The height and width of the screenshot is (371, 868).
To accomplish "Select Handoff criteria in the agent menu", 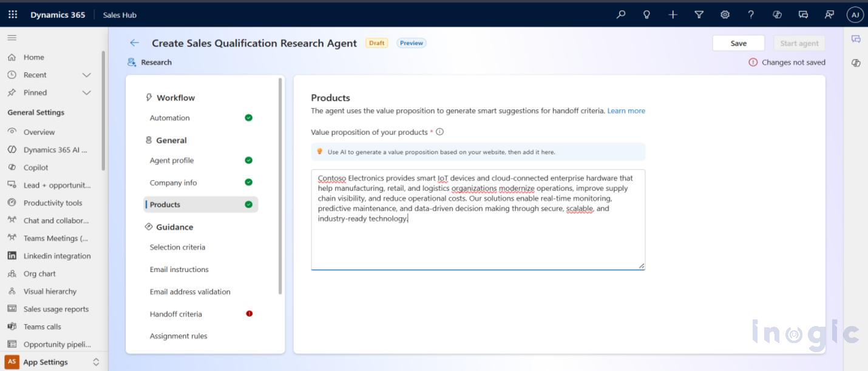I will 176,314.
